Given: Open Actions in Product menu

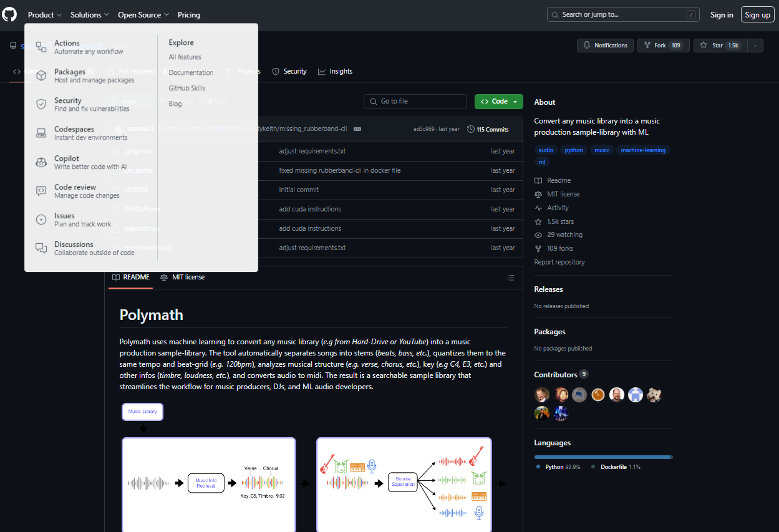Looking at the screenshot, I should (89, 47).
